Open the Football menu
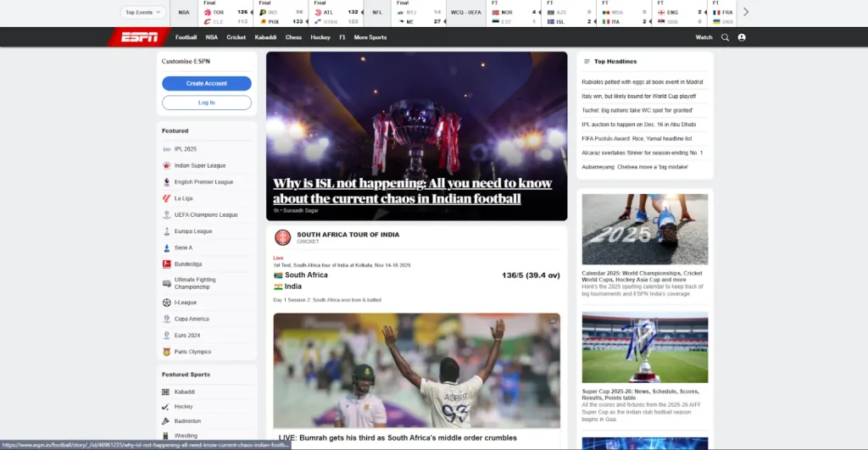 186,37
